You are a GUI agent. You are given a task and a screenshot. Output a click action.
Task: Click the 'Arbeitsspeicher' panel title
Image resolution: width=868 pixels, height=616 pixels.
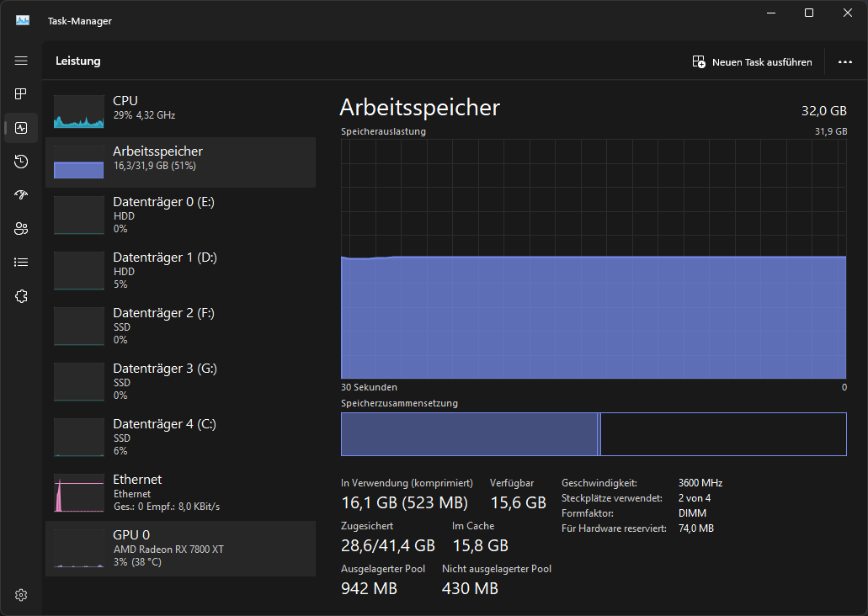[419, 108]
